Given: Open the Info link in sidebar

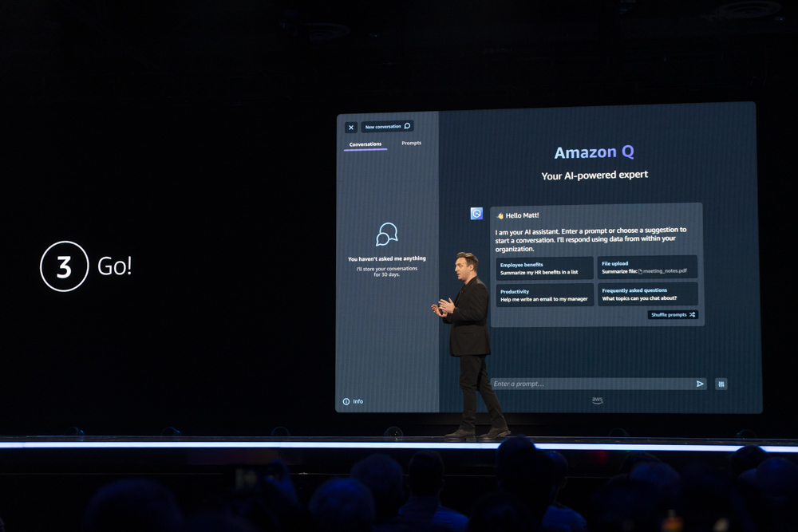Looking at the screenshot, I should [x=353, y=401].
